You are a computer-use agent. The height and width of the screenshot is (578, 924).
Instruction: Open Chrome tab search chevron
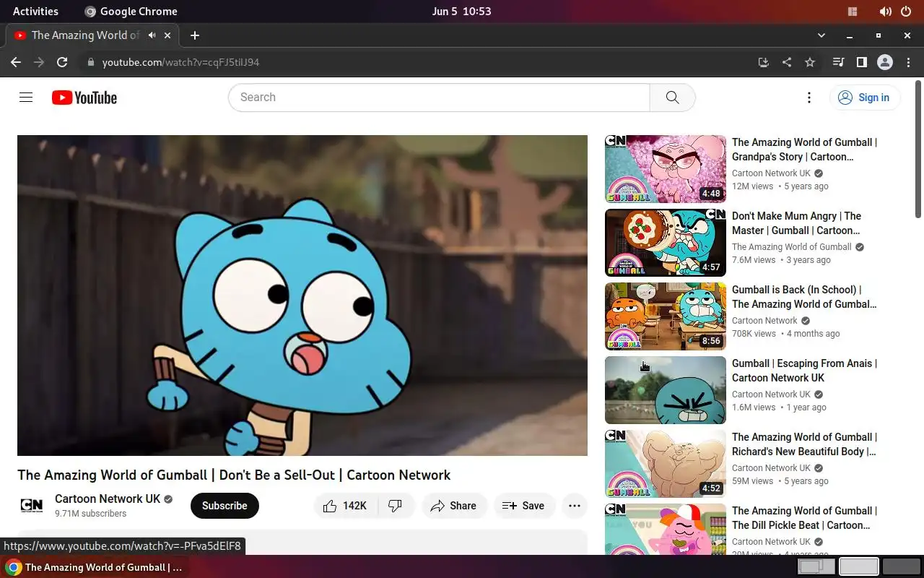coord(821,35)
